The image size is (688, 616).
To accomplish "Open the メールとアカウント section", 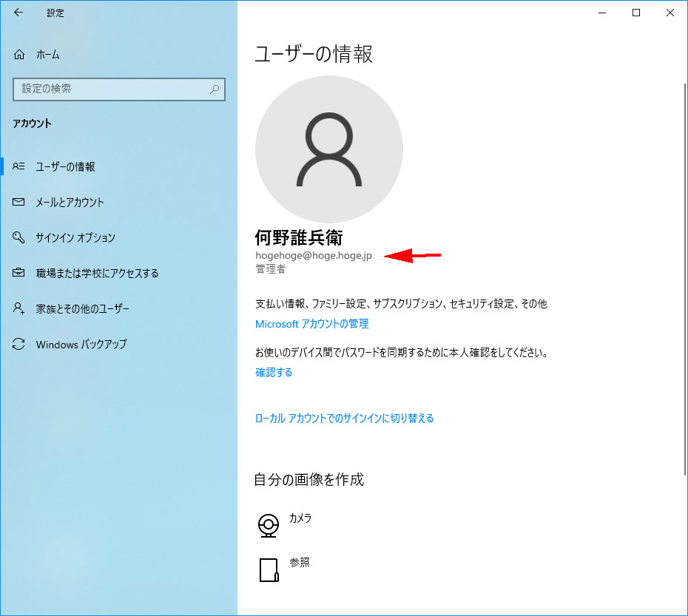I will click(x=70, y=202).
